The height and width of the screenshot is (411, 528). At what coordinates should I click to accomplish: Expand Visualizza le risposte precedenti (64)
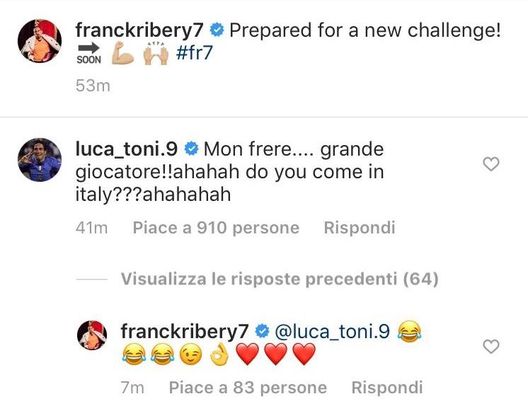(279, 279)
